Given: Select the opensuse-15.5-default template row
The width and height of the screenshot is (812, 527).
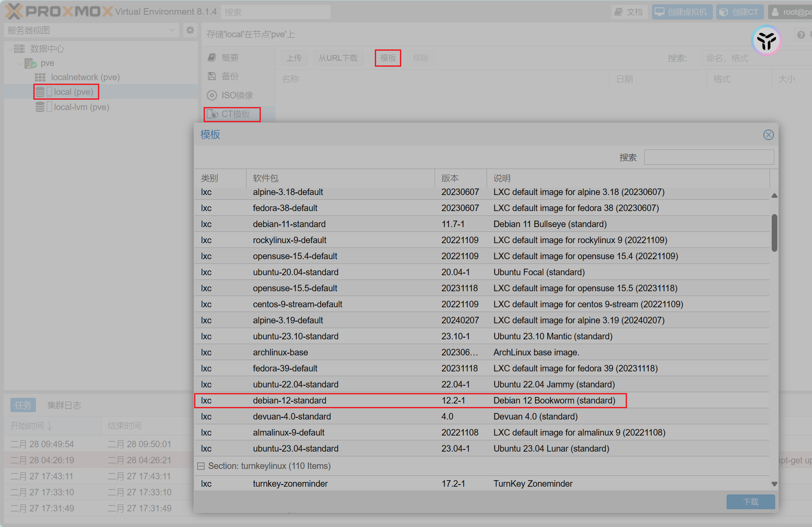Looking at the screenshot, I should click(x=482, y=288).
